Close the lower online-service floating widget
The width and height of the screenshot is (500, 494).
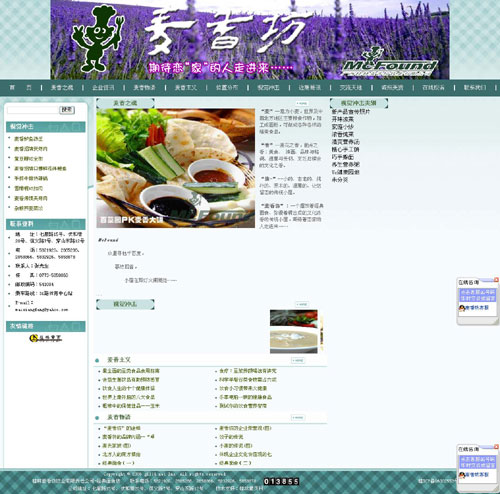click(496, 447)
